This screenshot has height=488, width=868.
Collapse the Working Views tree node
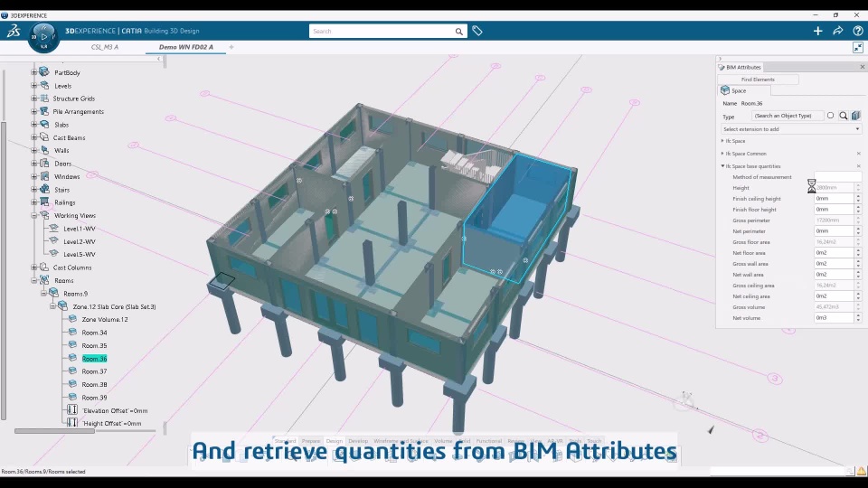pyautogui.click(x=33, y=215)
